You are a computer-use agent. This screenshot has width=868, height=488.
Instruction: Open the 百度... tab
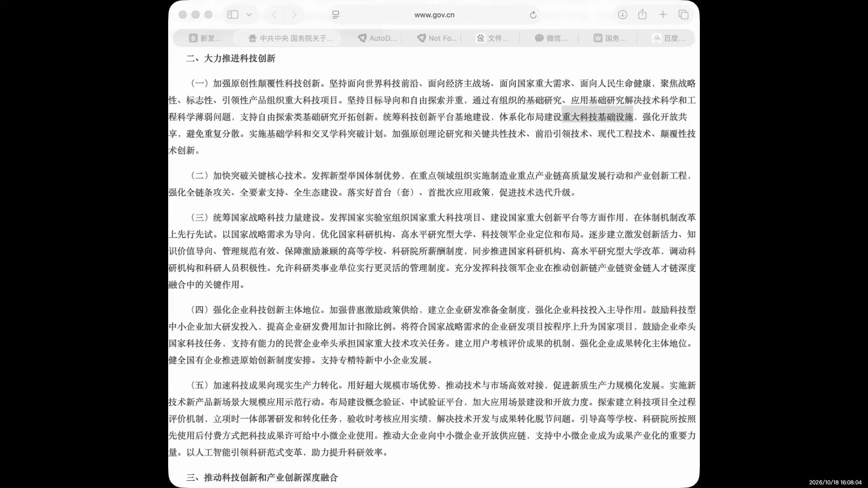669,38
